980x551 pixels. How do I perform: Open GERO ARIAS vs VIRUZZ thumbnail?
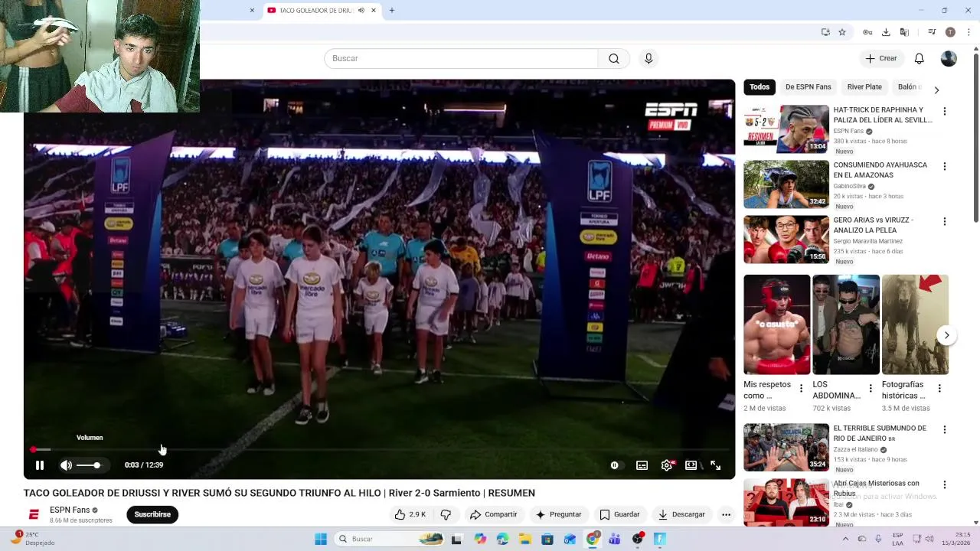(x=786, y=239)
